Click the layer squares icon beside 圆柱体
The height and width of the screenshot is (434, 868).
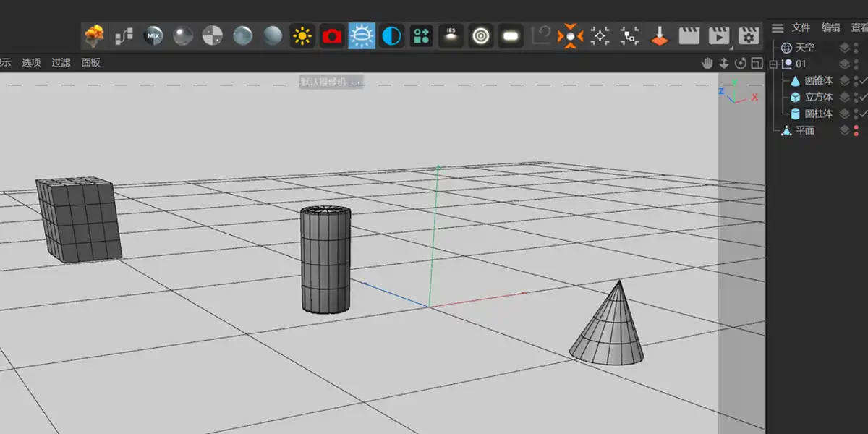tap(844, 113)
